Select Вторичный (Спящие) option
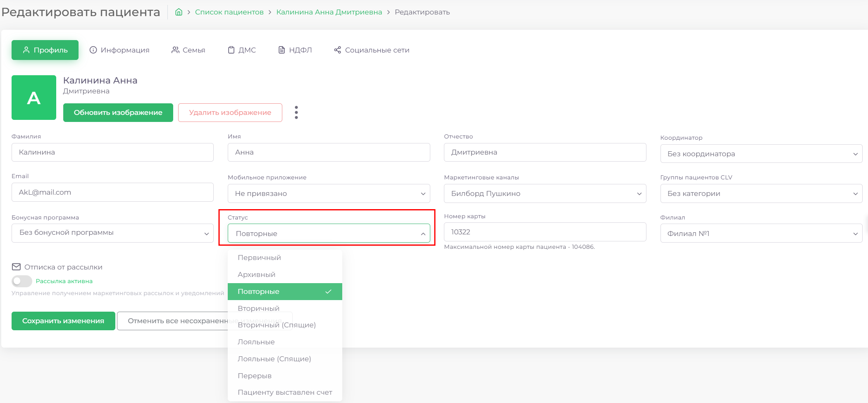Screen dimensions: 868x403 click(x=285, y=325)
